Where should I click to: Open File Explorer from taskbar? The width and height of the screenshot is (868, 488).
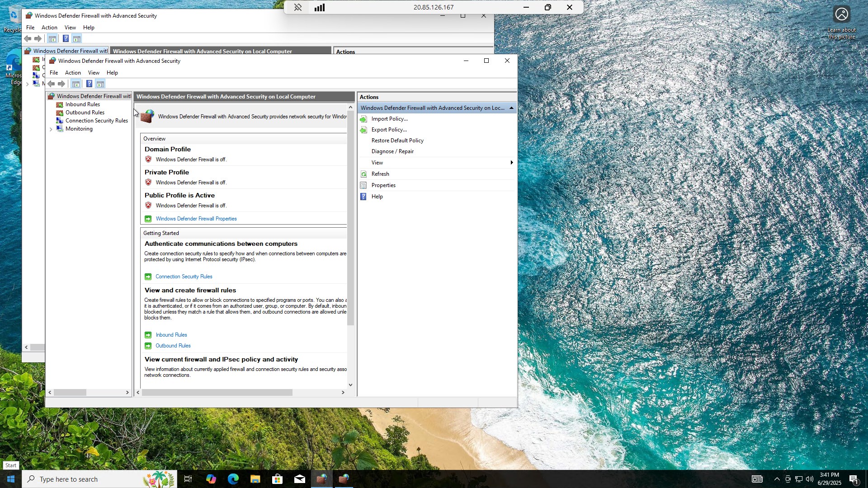tap(255, 479)
